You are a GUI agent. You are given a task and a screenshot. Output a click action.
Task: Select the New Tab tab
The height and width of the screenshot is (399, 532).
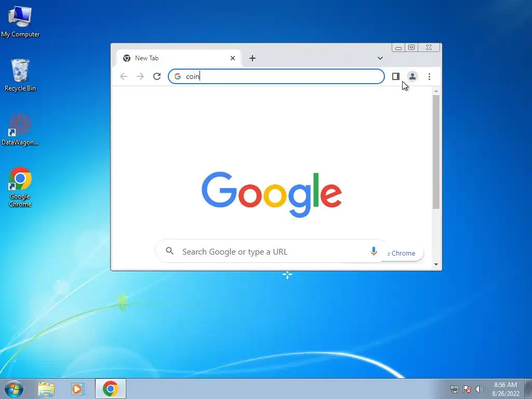tap(179, 58)
